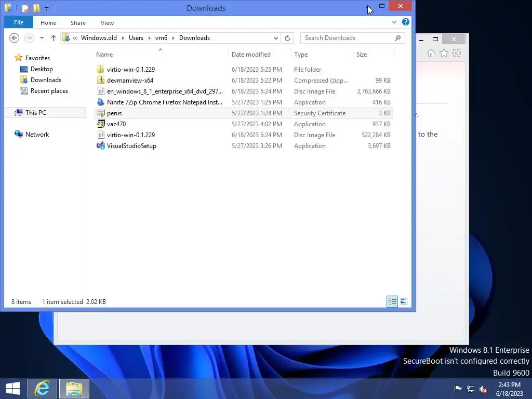The height and width of the screenshot is (399, 532).
Task: Open the network tray icon
Action: [x=471, y=389]
